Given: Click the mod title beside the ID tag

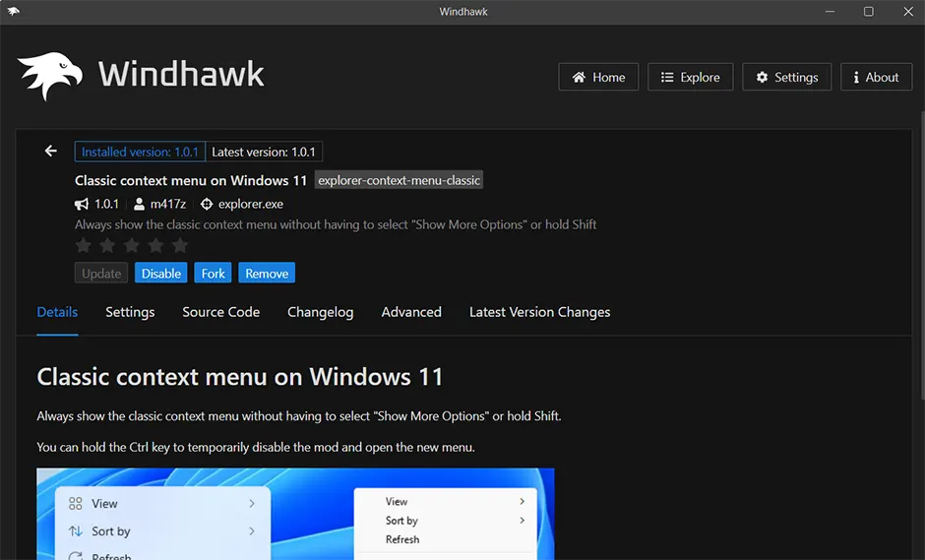Looking at the screenshot, I should 191,180.
